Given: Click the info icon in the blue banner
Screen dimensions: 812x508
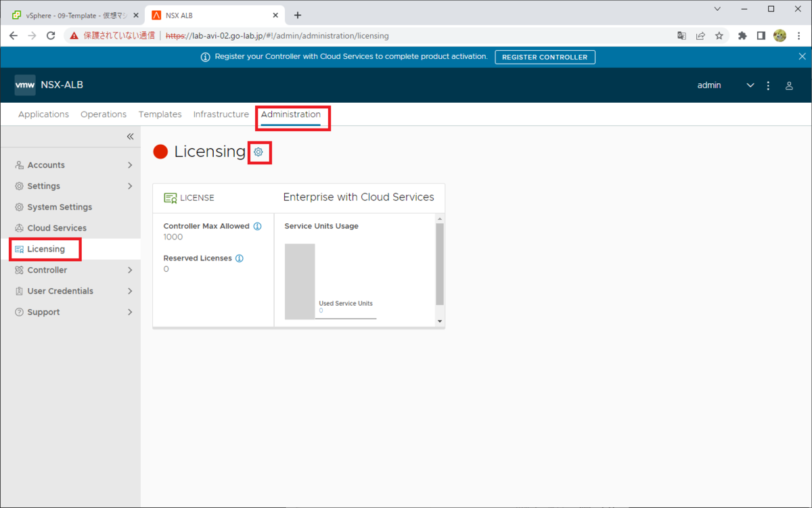Looking at the screenshot, I should click(206, 57).
